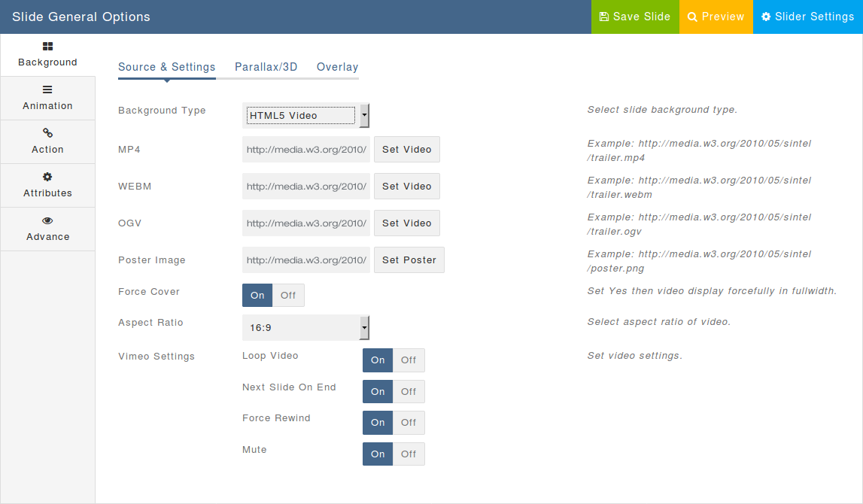Click the gear icon on Slider Settings
Viewport: 863px width, 504px height.
coord(766,17)
